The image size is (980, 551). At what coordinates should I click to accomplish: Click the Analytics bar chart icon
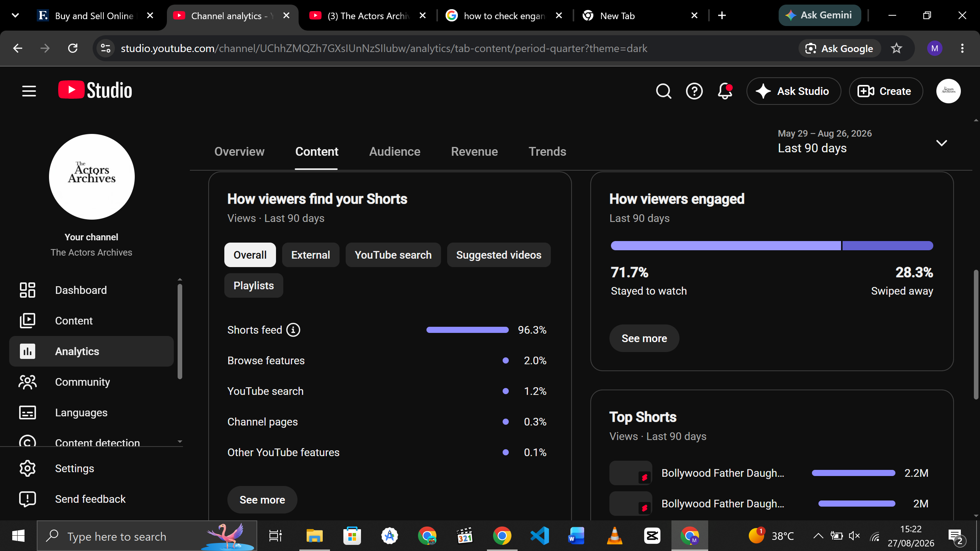28,351
